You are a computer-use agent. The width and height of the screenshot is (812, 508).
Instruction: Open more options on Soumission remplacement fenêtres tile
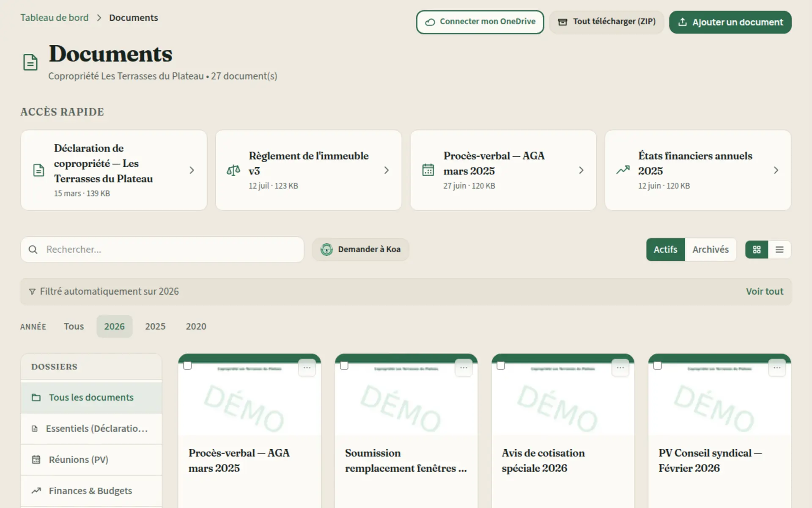[x=464, y=367]
